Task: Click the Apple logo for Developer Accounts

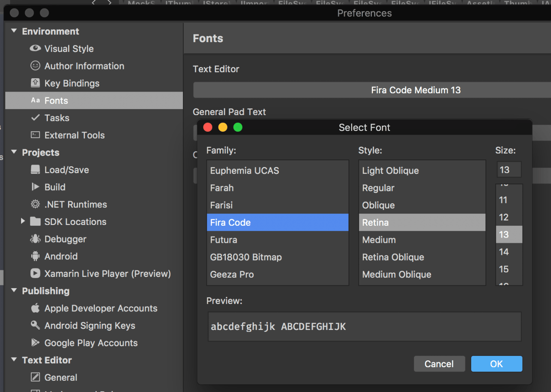Action: (35, 308)
